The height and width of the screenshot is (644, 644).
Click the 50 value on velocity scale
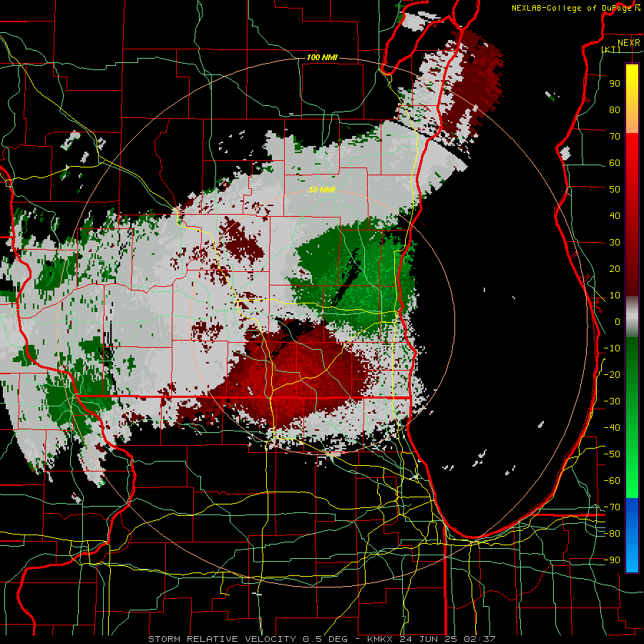pyautogui.click(x=615, y=190)
